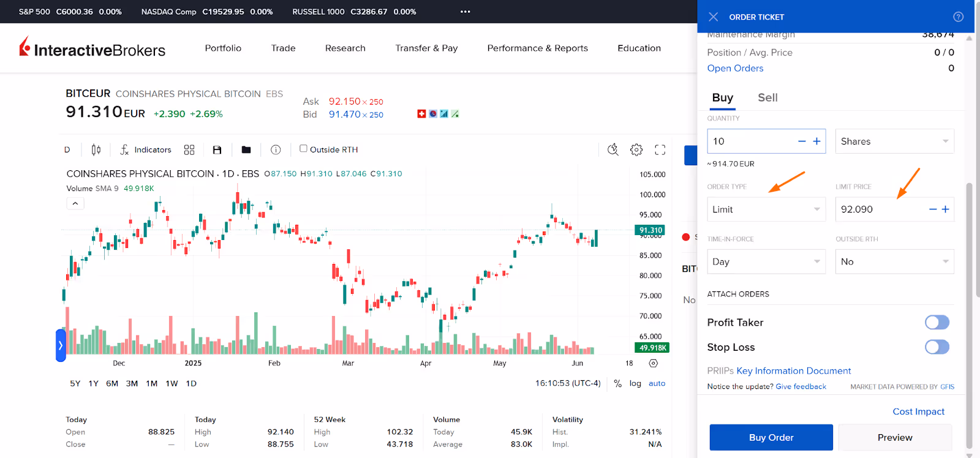Open the chart layout grid icon
Image resolution: width=980 pixels, height=458 pixels.
point(189,149)
